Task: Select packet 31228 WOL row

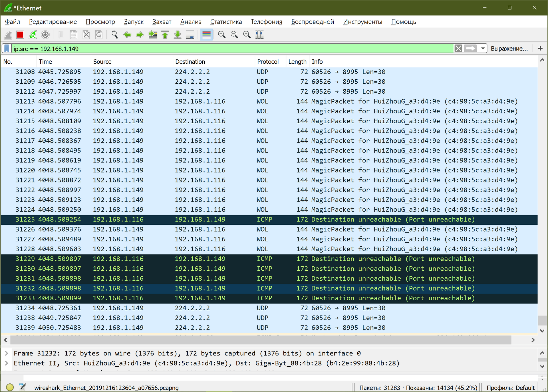Action: [269, 249]
